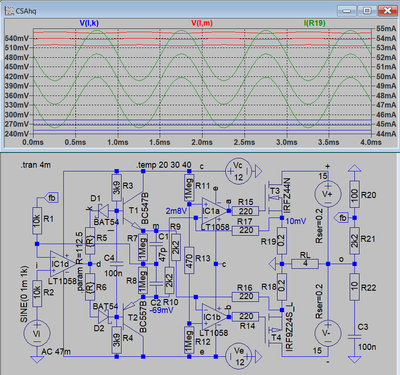Select the IC1b op-amp symbol

click(x=214, y=317)
